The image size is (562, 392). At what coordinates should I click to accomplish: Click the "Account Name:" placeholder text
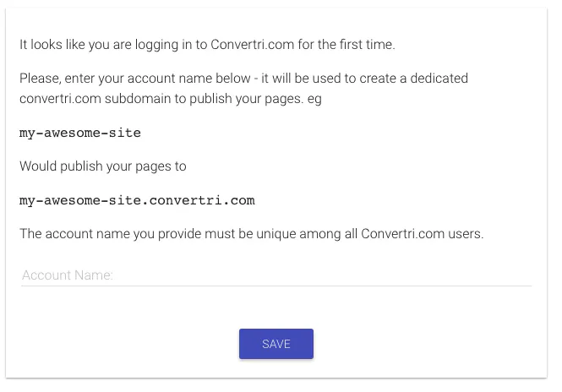[68, 275]
